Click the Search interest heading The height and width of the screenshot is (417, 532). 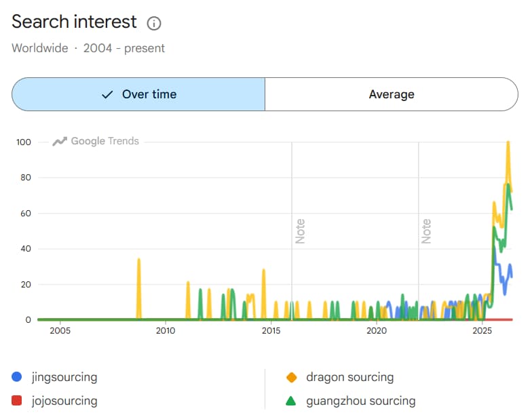(x=75, y=22)
